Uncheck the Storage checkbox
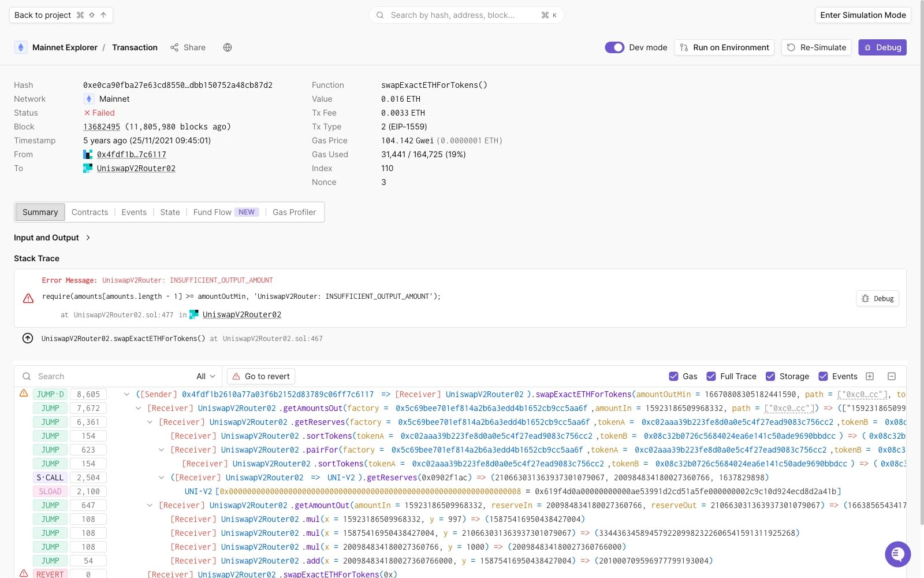The height and width of the screenshot is (578, 924). click(x=770, y=376)
